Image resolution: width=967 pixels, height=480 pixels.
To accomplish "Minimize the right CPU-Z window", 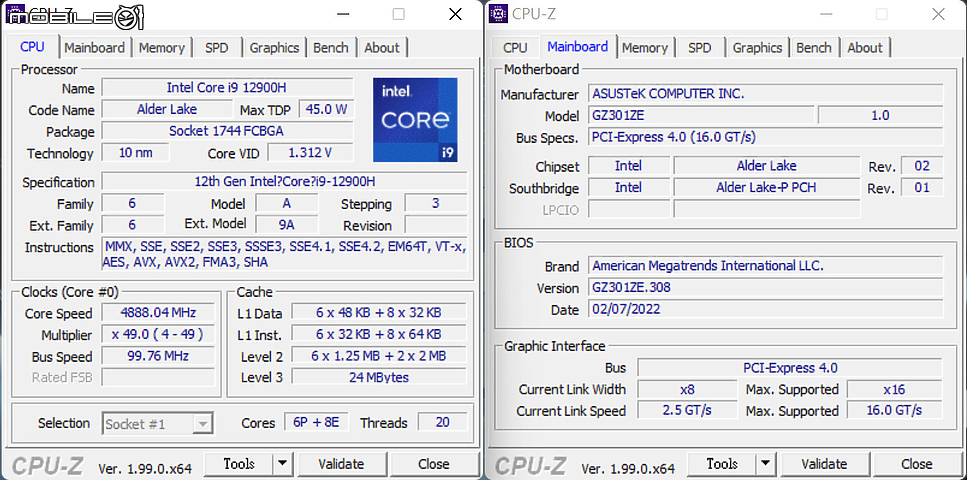I will [x=825, y=14].
